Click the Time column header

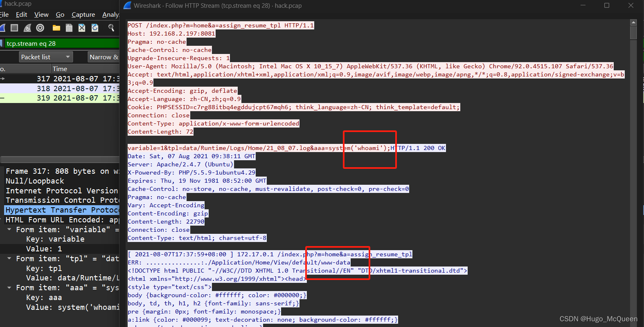85,69
